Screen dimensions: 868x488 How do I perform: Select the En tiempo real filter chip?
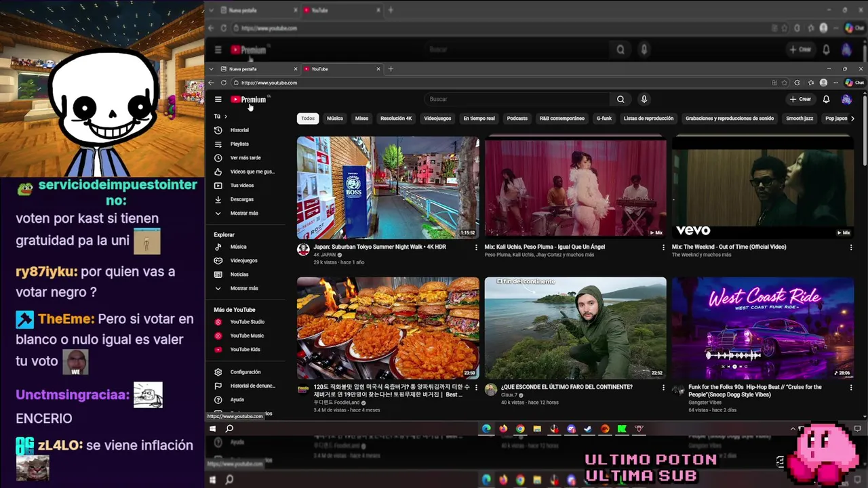479,119
